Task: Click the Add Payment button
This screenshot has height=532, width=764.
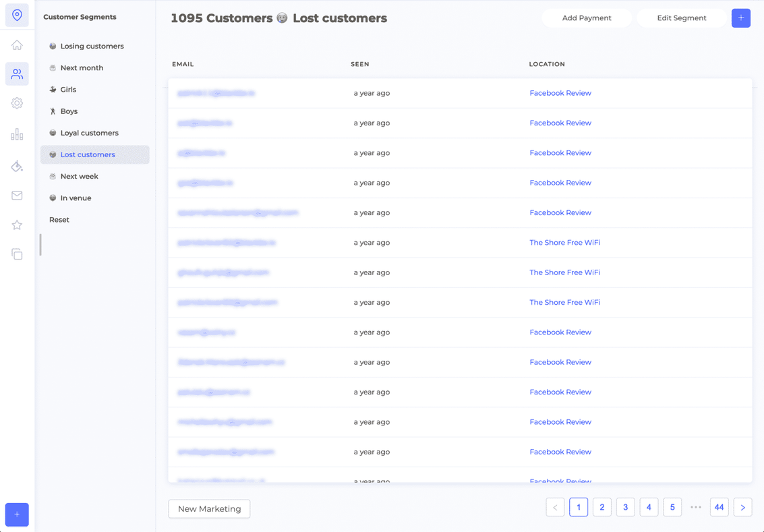Action: point(587,18)
